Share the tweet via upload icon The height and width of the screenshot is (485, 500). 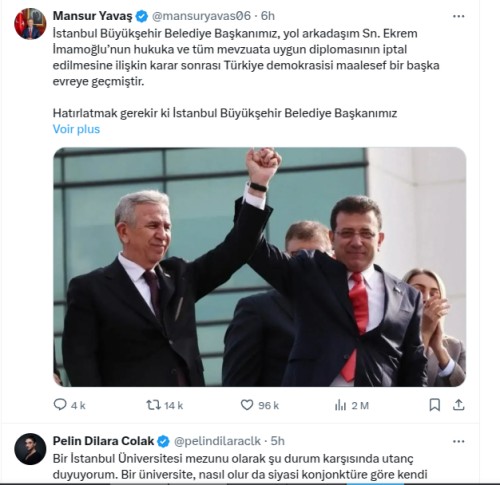459,405
